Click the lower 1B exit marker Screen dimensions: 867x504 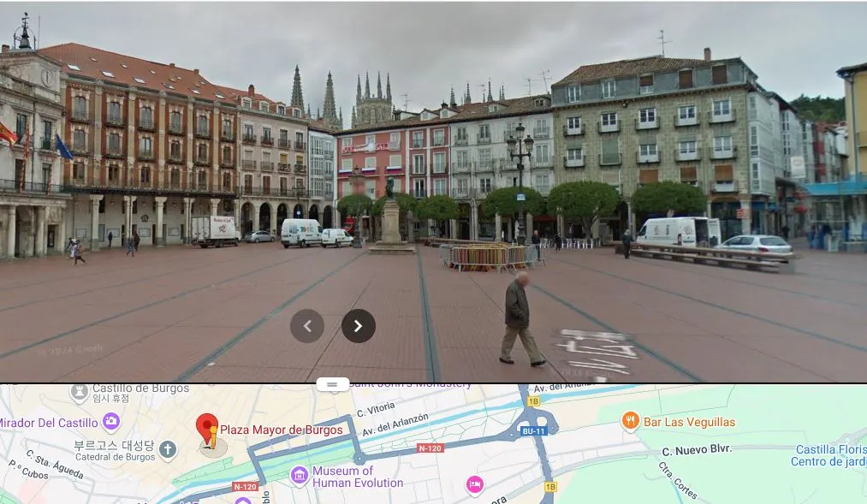click(x=550, y=487)
